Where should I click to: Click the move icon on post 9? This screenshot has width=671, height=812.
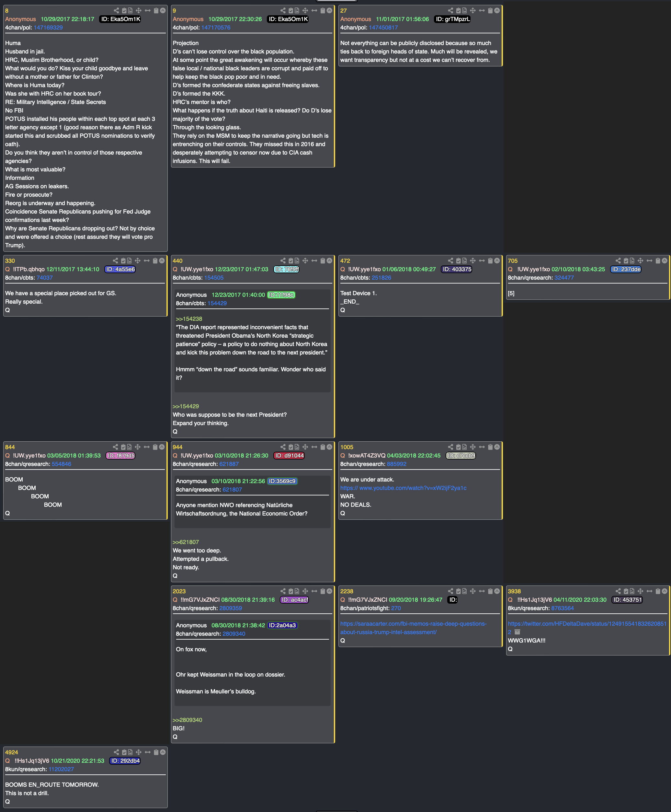pos(305,10)
